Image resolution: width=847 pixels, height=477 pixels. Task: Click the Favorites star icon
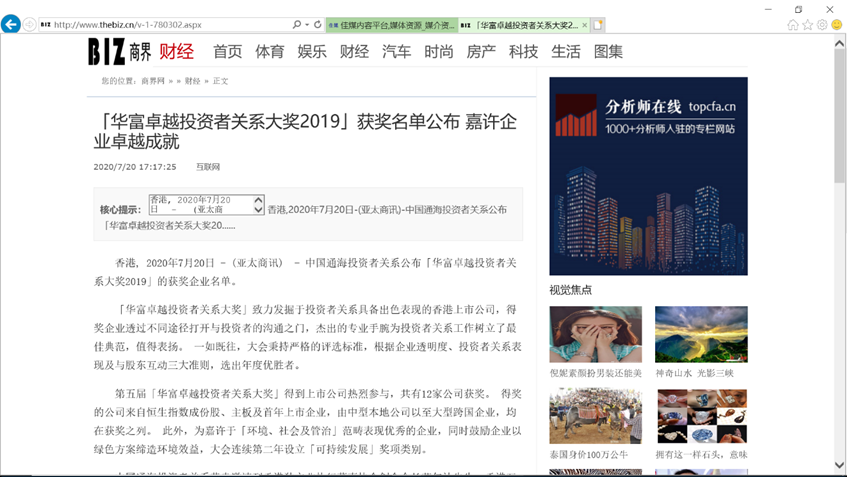[808, 25]
